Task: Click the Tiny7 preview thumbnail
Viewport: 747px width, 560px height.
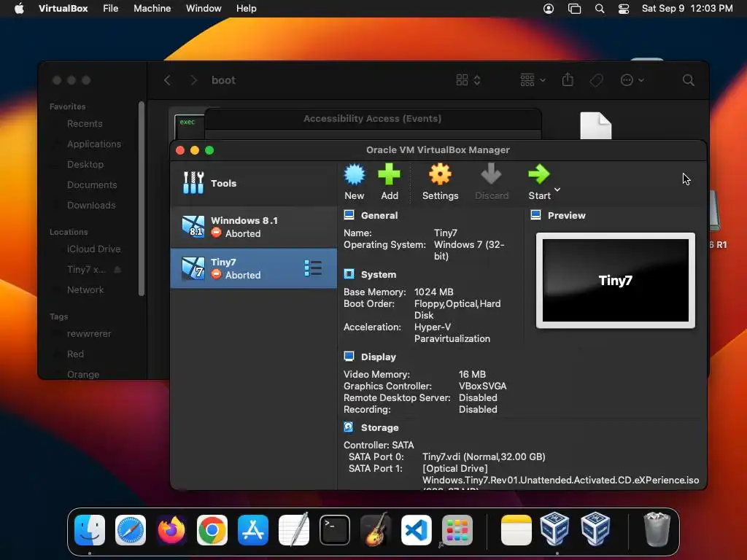Action: (616, 281)
